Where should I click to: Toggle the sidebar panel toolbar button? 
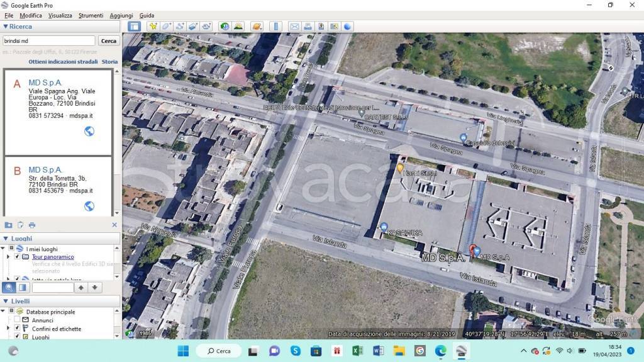click(x=135, y=26)
